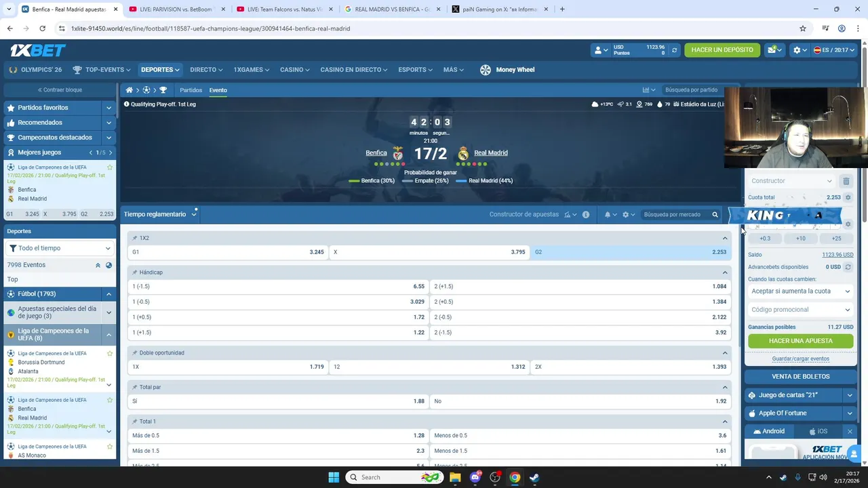The height and width of the screenshot is (488, 868).
Task: Collapse the 1X2 market block
Action: point(725,238)
